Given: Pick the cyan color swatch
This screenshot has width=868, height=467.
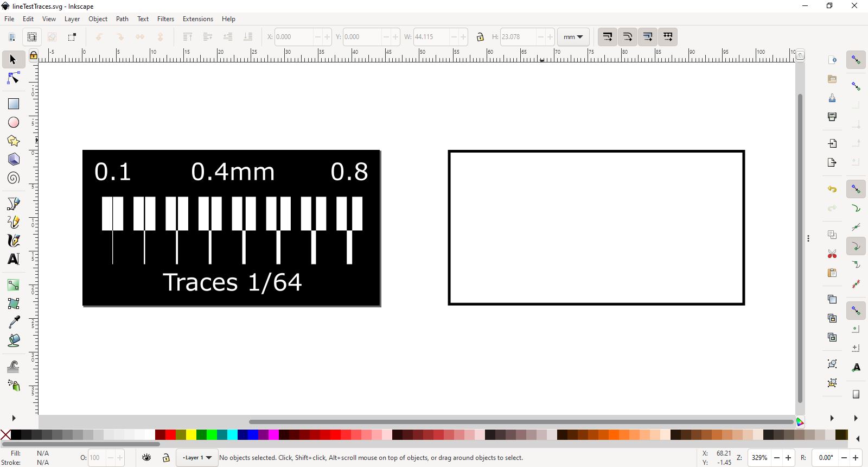Looking at the screenshot, I should tap(232, 434).
